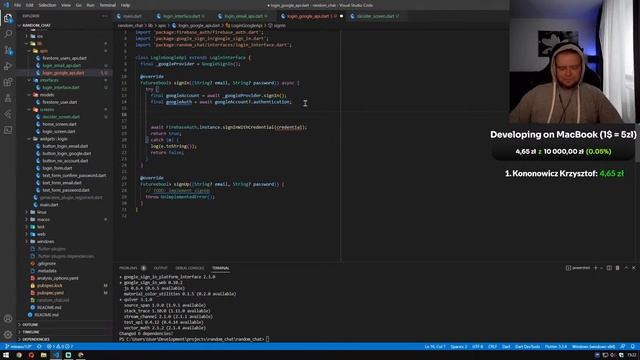
Task: Open home_screen.dart in explorer
Action: 60,124
